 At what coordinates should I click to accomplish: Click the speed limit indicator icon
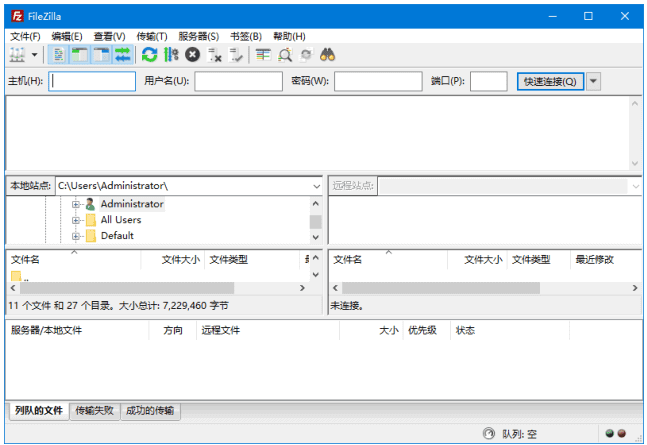tap(489, 433)
